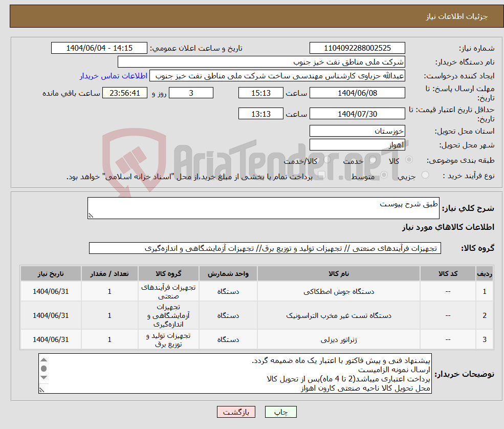Select the جزیی purchase type radio

(x=425, y=175)
